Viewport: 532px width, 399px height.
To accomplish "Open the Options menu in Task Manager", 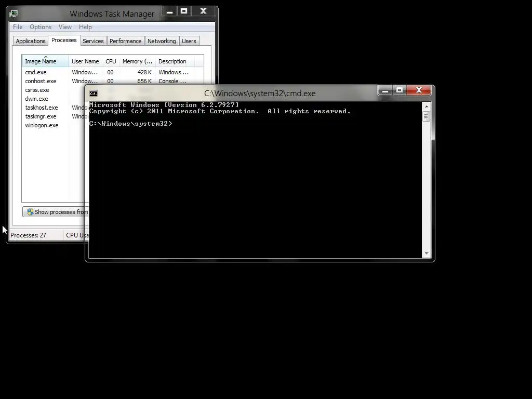I will pyautogui.click(x=41, y=27).
